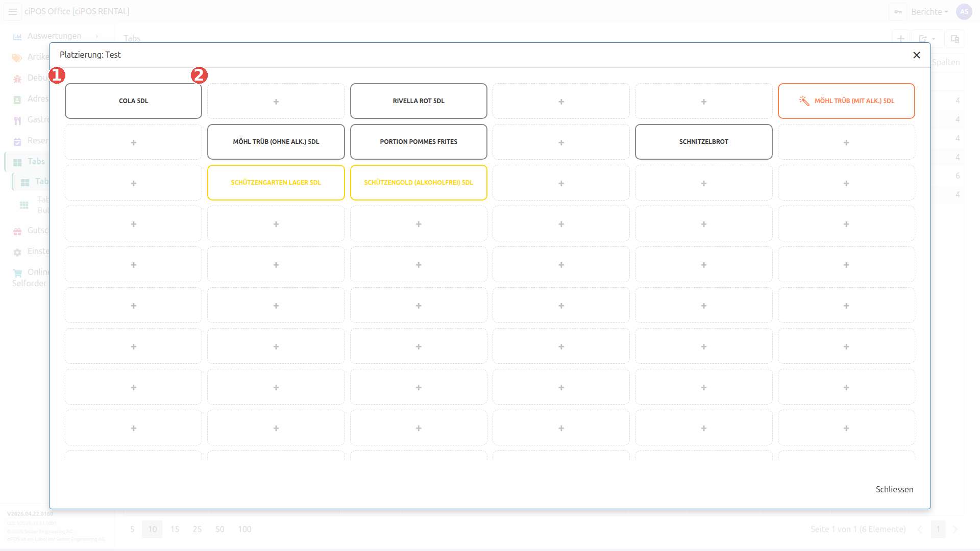Open the AS user avatar menu
Image resolution: width=980 pixels, height=551 pixels.
coord(964,12)
